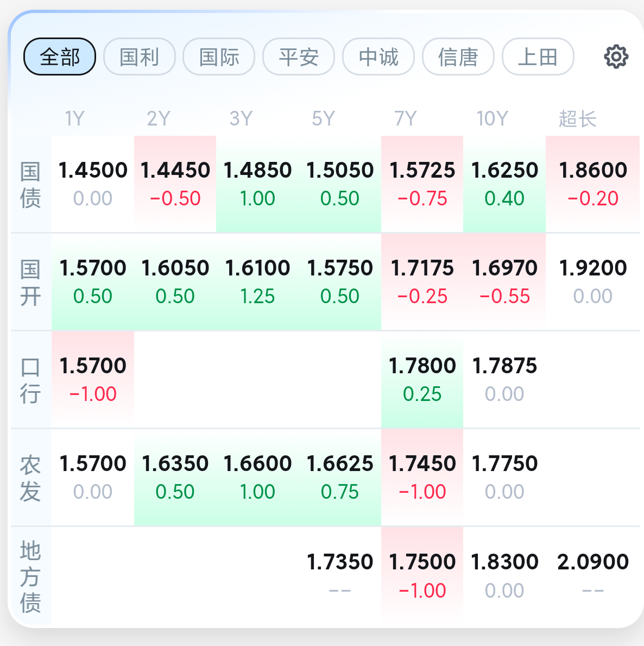Open 口行 7Y quote 1.7800

422,379
